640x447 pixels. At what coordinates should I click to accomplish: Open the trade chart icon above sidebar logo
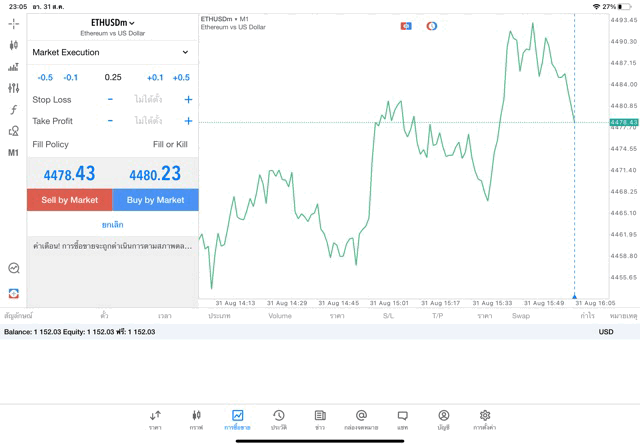[x=13, y=268]
